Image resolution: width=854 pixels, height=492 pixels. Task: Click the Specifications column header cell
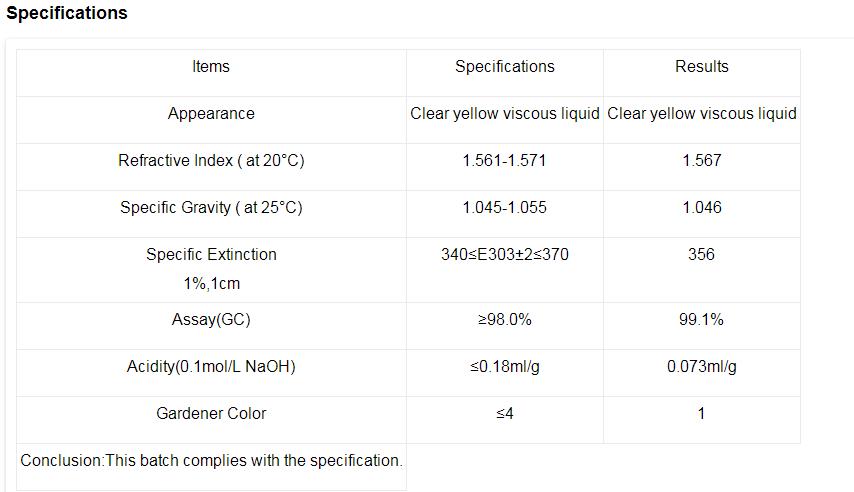click(x=505, y=67)
